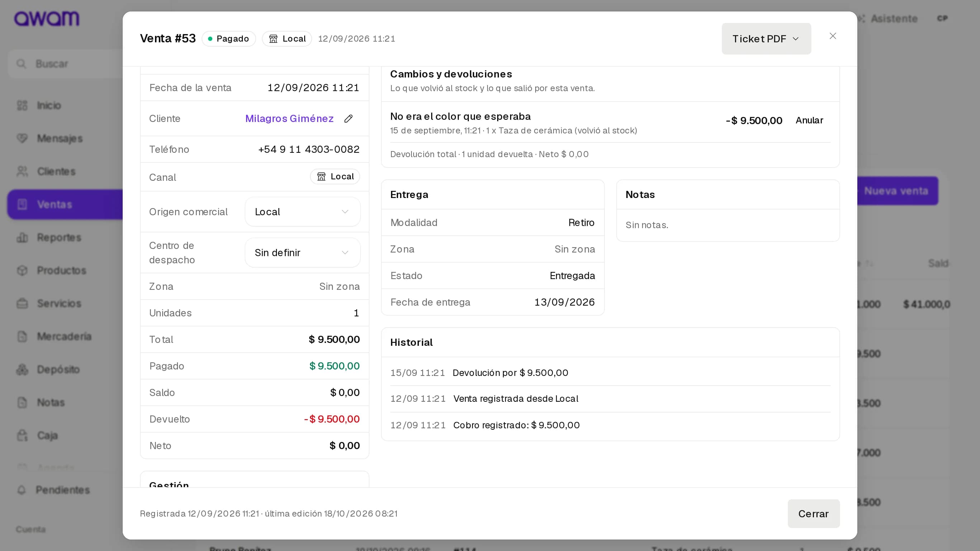Select Ventas in the sidebar

pos(65,204)
